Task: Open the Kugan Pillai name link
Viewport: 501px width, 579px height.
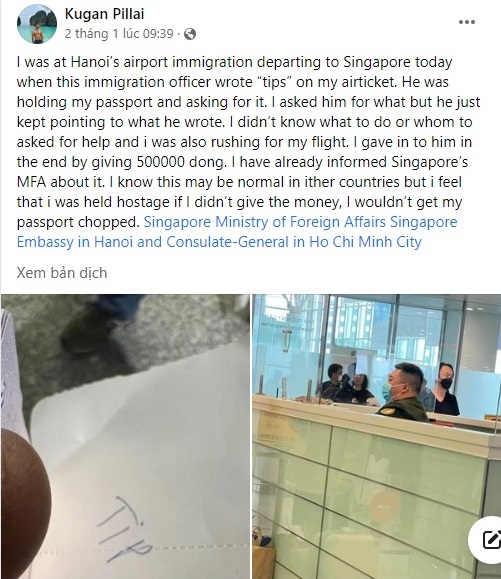Action: pos(104,14)
